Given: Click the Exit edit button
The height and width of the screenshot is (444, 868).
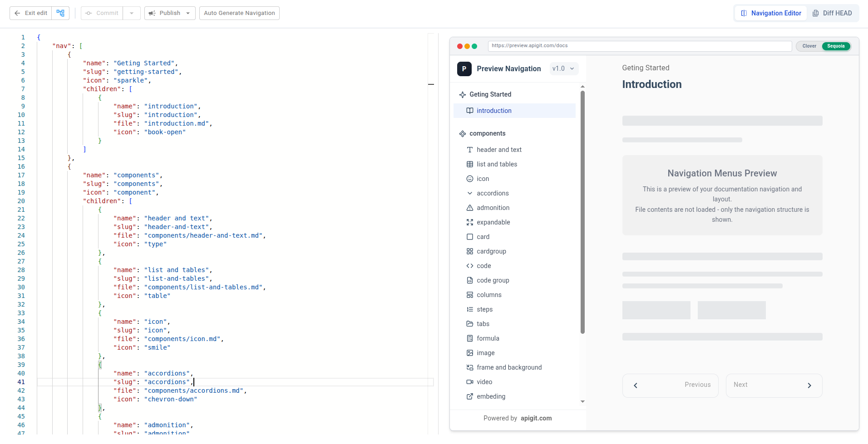Looking at the screenshot, I should click(x=31, y=13).
